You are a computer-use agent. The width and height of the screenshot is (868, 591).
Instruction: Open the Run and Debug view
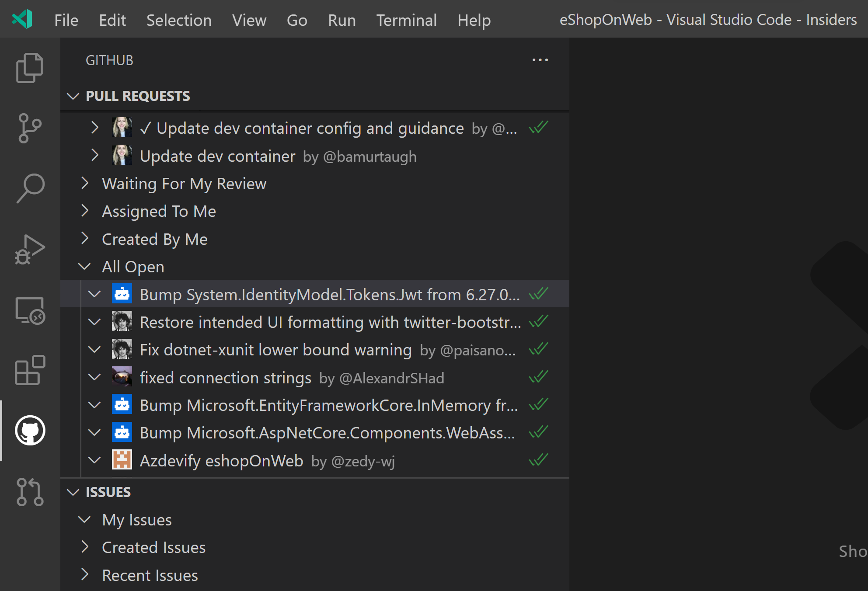click(x=29, y=248)
